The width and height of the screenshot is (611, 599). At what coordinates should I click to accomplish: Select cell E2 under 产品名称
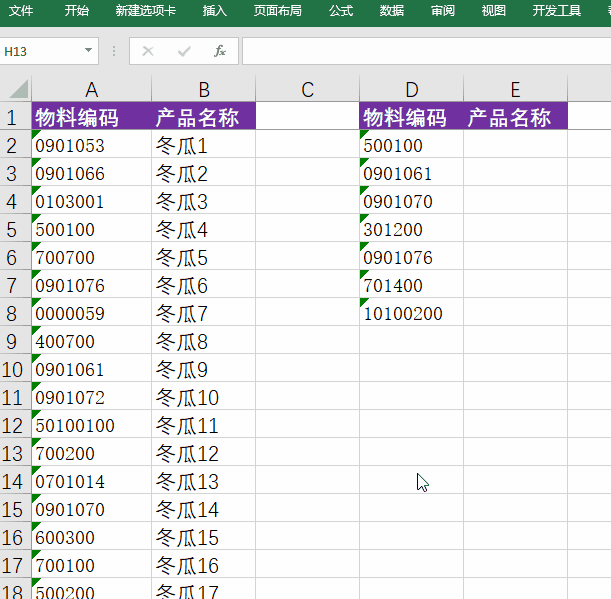click(x=515, y=145)
